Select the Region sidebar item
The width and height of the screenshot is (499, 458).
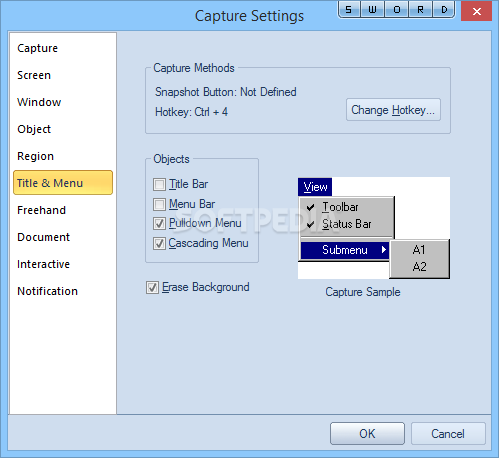35,156
